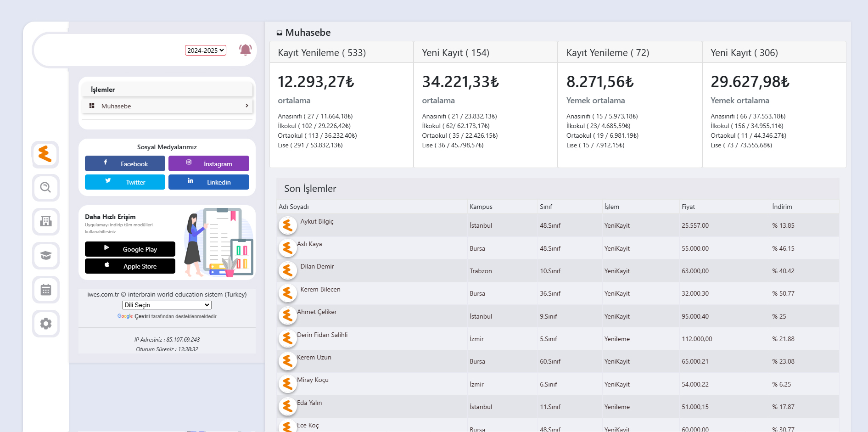868x432 pixels.
Task: Click avatar icon next to Kerem Uzun
Action: pos(288,361)
